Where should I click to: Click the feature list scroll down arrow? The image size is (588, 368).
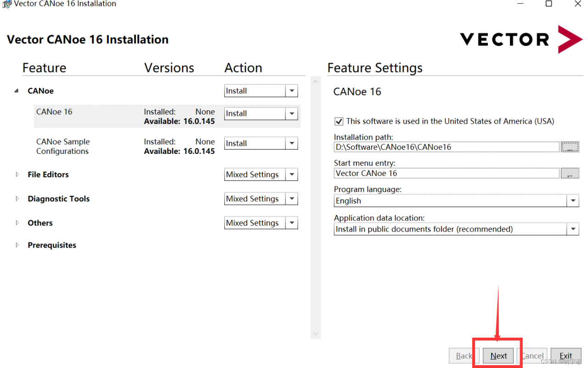(316, 334)
